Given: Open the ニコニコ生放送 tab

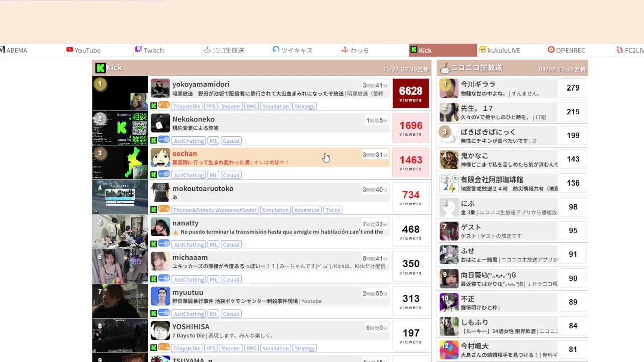Looking at the screenshot, I should pyautogui.click(x=235, y=50).
